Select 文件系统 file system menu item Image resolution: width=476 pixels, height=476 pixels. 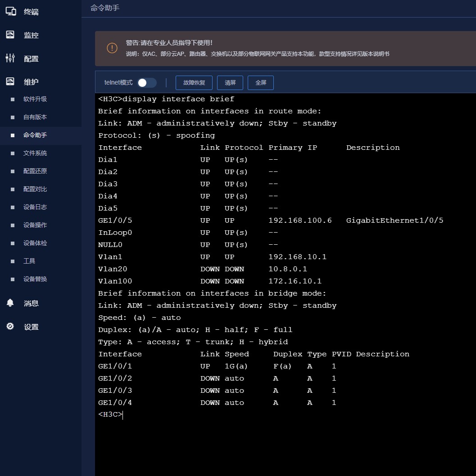click(35, 153)
